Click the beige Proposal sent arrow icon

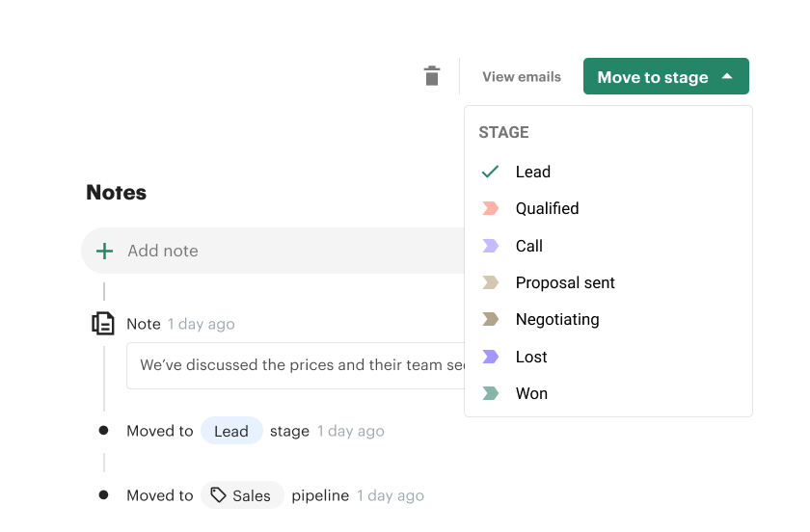[x=490, y=282]
